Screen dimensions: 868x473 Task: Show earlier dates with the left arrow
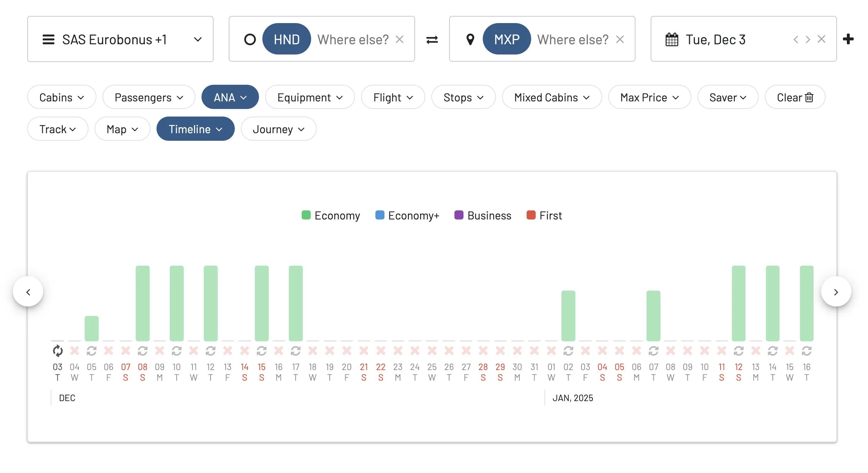[x=28, y=292]
